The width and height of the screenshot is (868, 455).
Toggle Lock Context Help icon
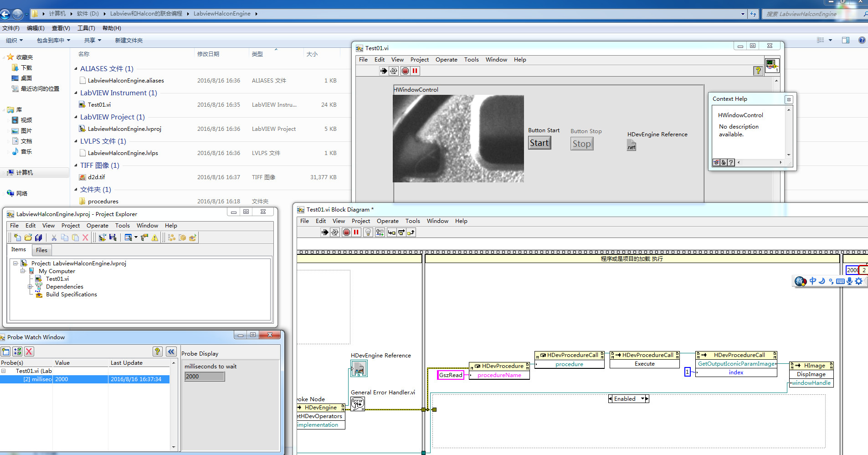(x=724, y=163)
